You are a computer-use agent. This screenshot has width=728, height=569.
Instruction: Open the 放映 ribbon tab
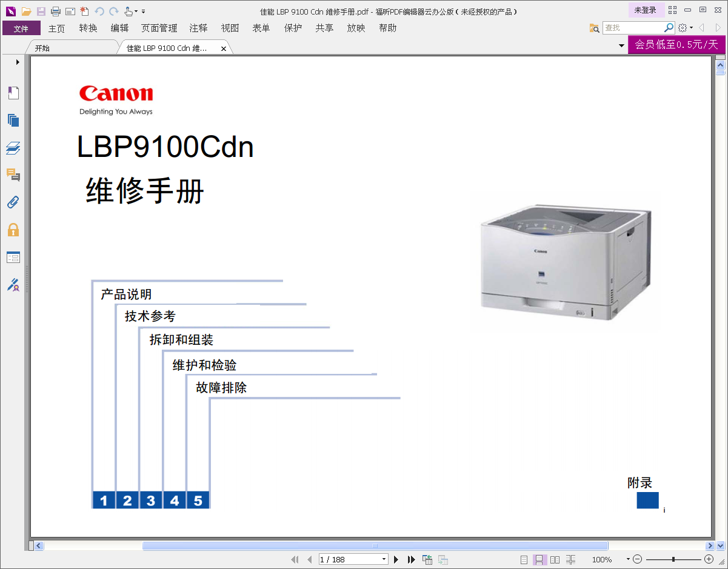pyautogui.click(x=356, y=28)
